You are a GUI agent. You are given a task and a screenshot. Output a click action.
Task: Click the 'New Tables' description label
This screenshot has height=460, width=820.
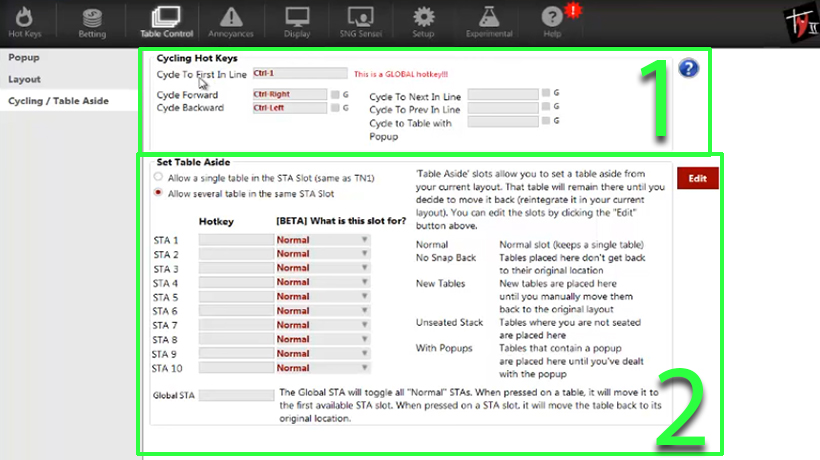point(440,283)
